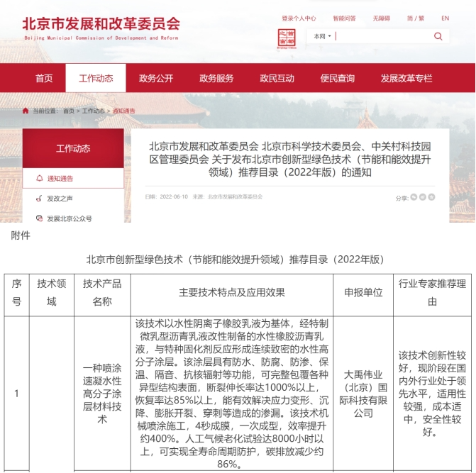
Task: Open 政民互动 navigation menu
Action: [x=277, y=78]
